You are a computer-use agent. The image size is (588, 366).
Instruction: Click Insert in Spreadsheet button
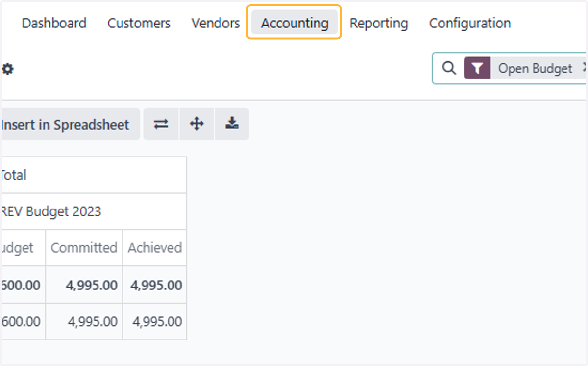(x=70, y=125)
